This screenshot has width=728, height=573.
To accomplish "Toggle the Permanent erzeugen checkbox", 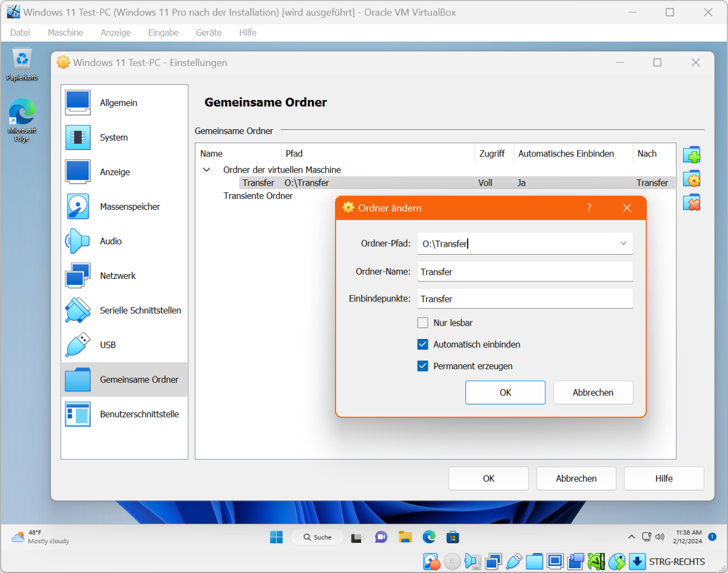I will coord(423,366).
